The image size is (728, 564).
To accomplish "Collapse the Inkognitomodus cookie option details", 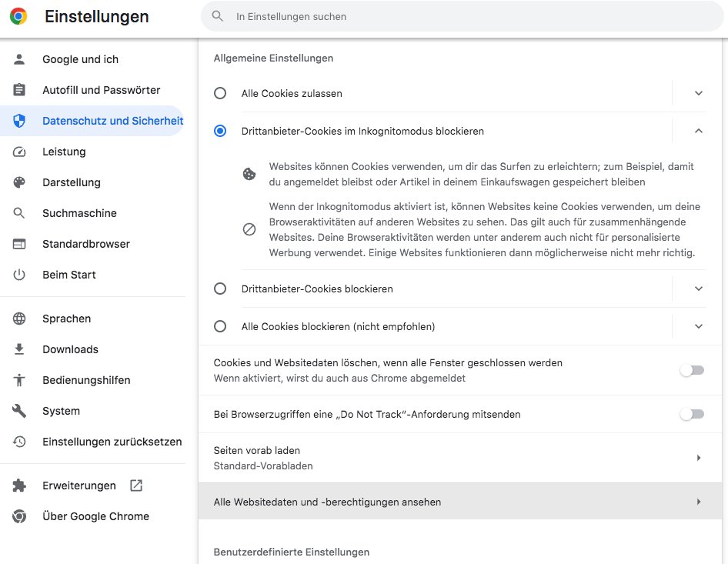I will [x=698, y=131].
